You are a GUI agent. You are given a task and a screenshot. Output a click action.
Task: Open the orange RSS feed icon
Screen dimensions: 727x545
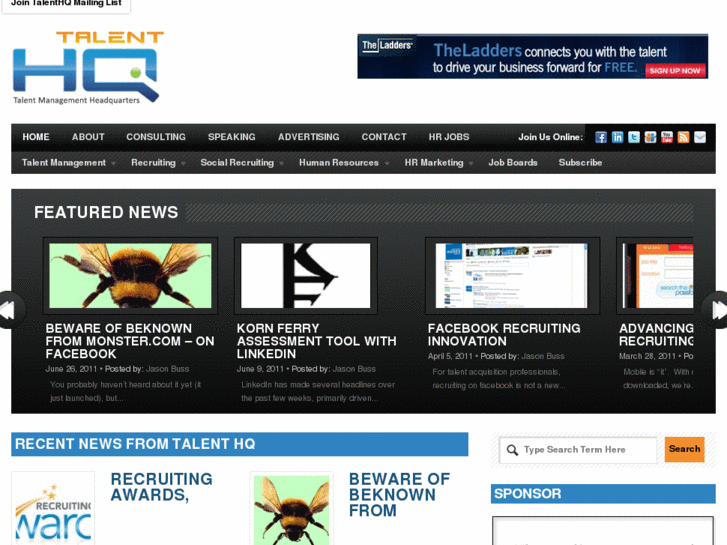(x=683, y=137)
